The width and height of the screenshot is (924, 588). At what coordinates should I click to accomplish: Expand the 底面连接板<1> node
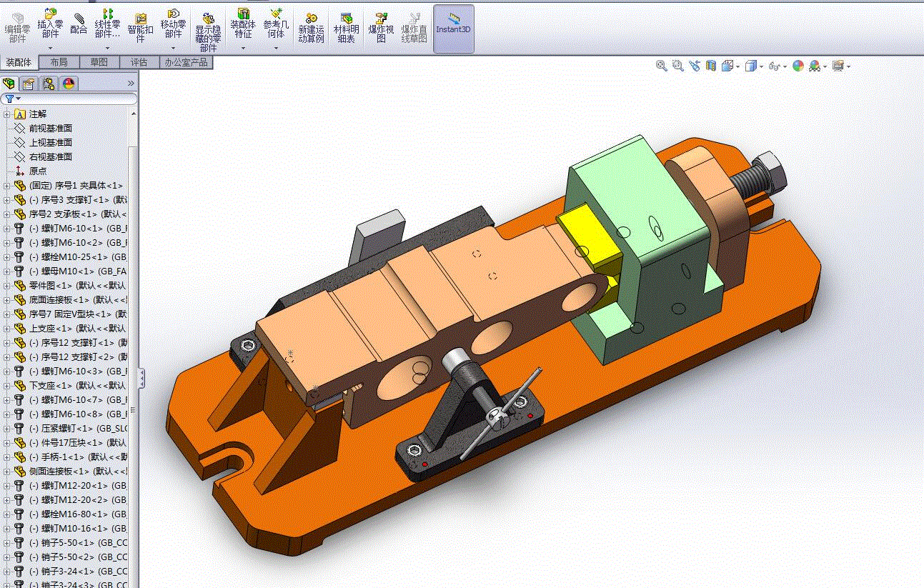pyautogui.click(x=6, y=299)
